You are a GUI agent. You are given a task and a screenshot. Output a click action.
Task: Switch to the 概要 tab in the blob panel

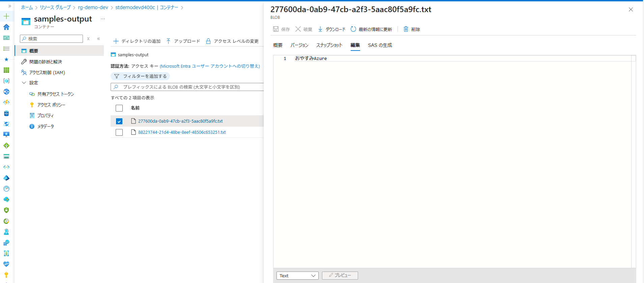pos(278,45)
